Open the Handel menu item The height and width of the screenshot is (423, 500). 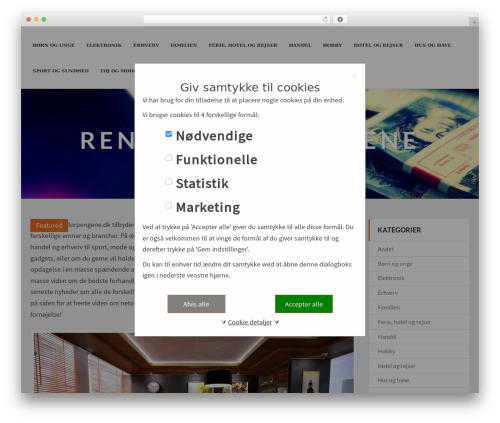click(300, 45)
